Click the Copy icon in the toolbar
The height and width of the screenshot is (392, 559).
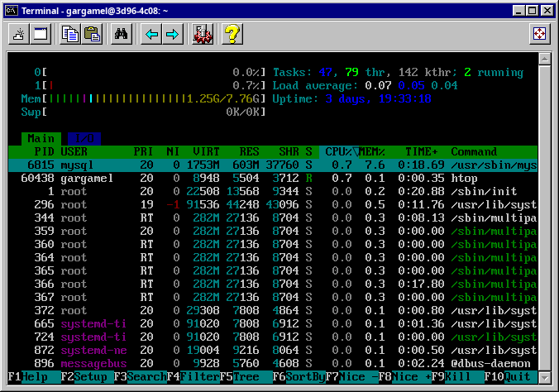pos(70,34)
